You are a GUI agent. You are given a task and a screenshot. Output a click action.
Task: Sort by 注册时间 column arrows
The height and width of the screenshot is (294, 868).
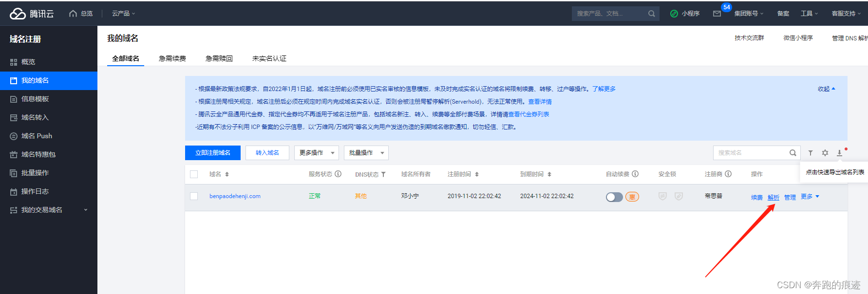[x=477, y=174]
